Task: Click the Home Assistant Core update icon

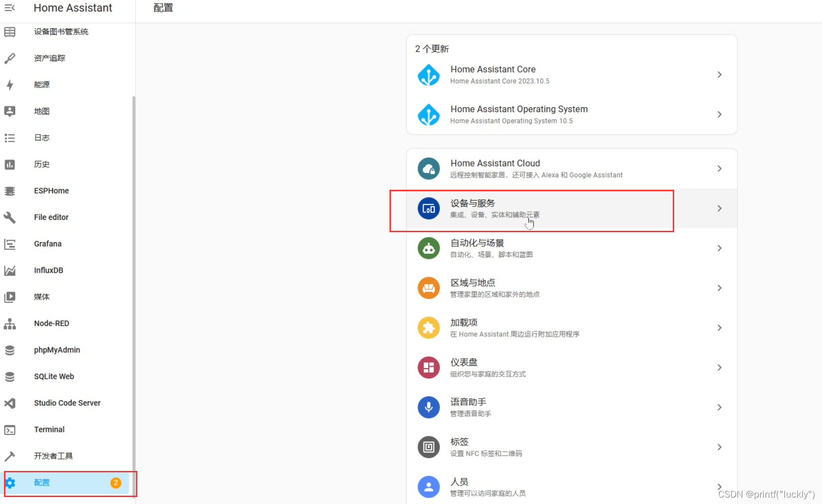Action: coord(429,75)
